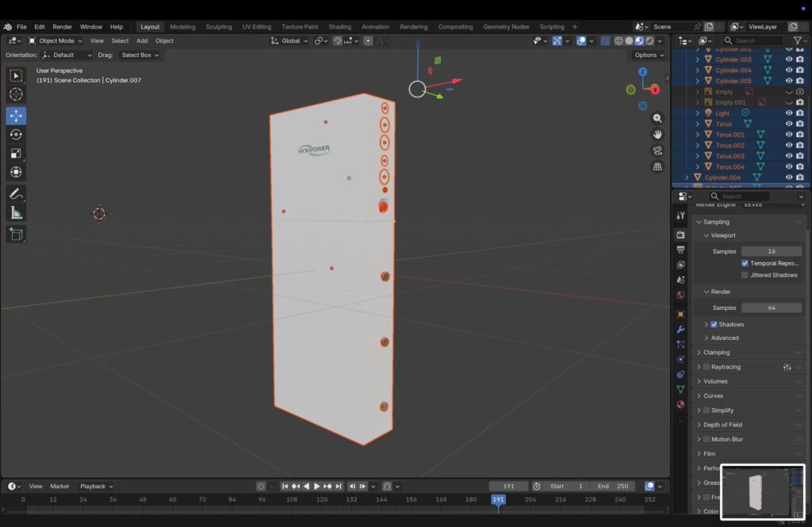812x527 pixels.
Task: Hide Torus.001 using its eye icon
Action: click(x=789, y=135)
